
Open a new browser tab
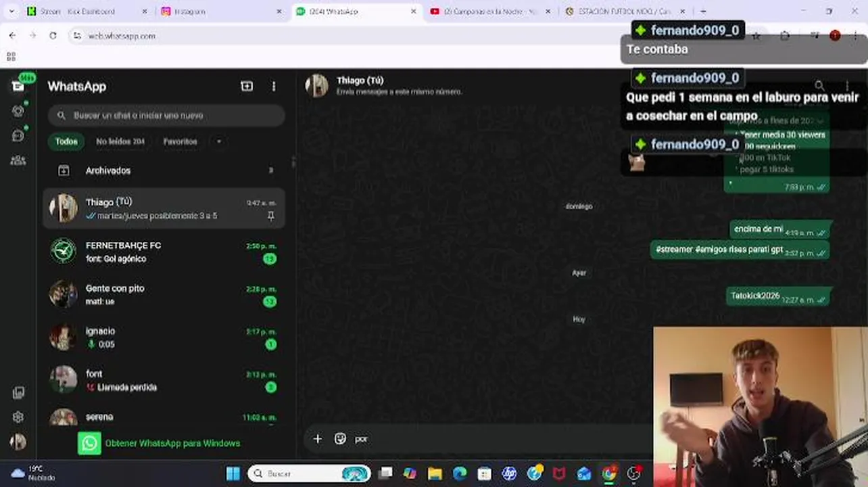tap(703, 11)
